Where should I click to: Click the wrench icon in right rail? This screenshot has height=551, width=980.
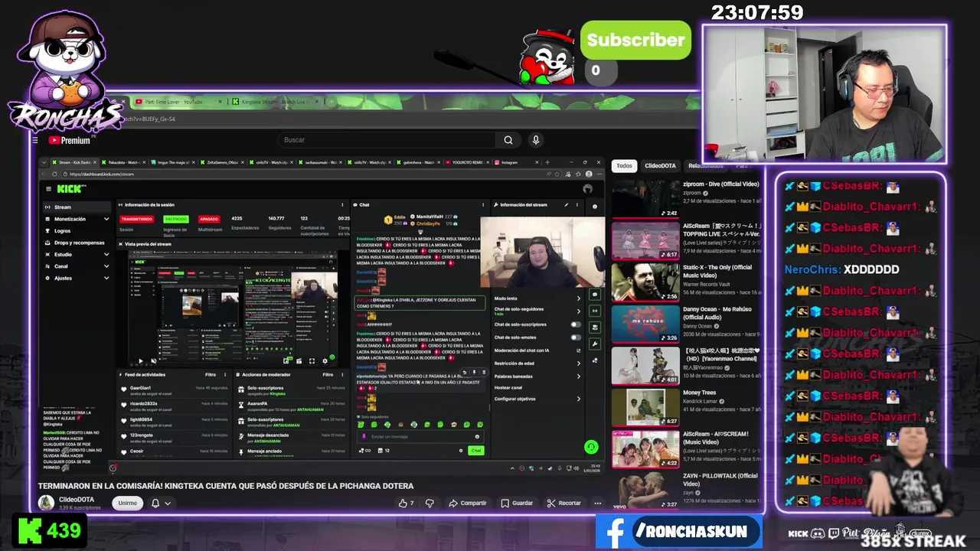point(595,344)
